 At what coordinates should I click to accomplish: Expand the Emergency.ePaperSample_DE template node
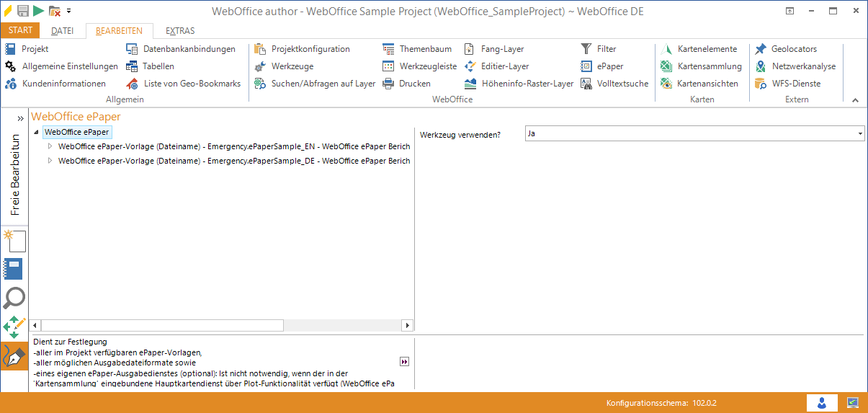click(50, 161)
